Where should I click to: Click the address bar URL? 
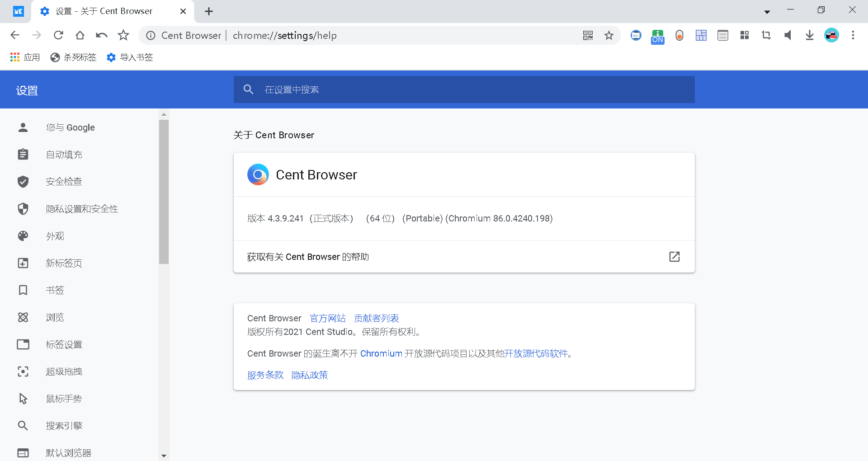pos(285,35)
